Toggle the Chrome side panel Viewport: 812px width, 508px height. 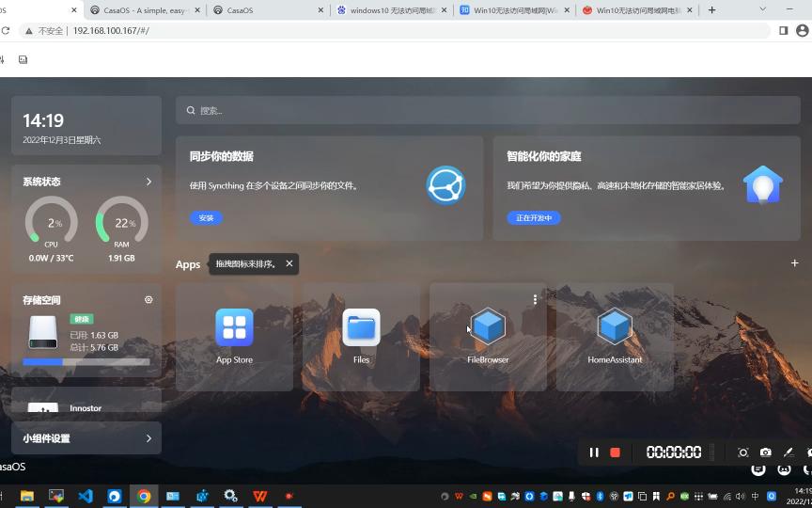click(784, 31)
